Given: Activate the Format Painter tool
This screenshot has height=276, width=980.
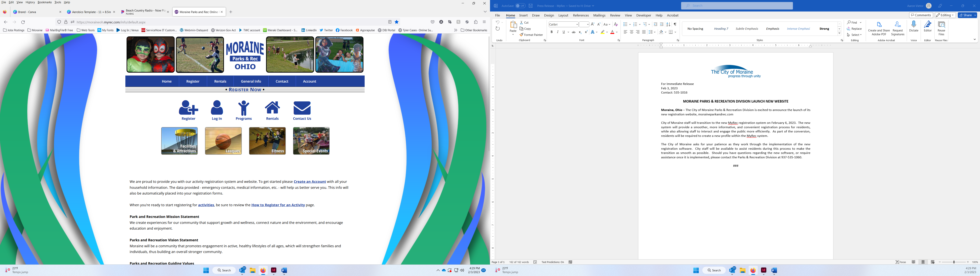Looking at the screenshot, I should click(532, 35).
